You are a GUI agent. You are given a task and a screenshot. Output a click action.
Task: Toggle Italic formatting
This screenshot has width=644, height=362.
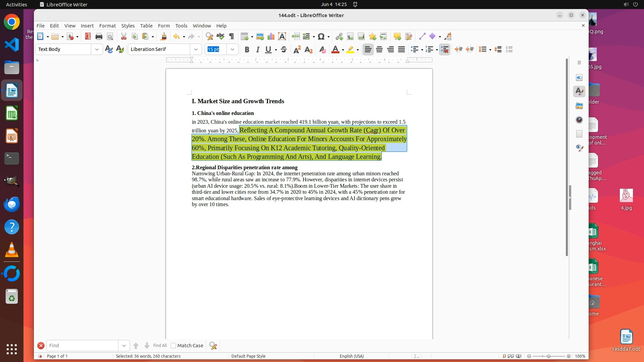258,50
